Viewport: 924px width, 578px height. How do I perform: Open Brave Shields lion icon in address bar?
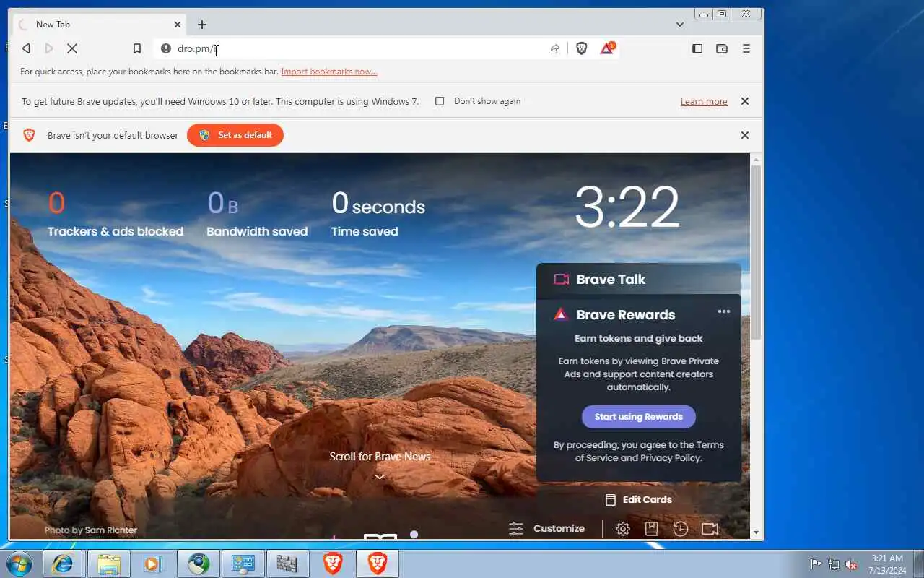(x=582, y=48)
